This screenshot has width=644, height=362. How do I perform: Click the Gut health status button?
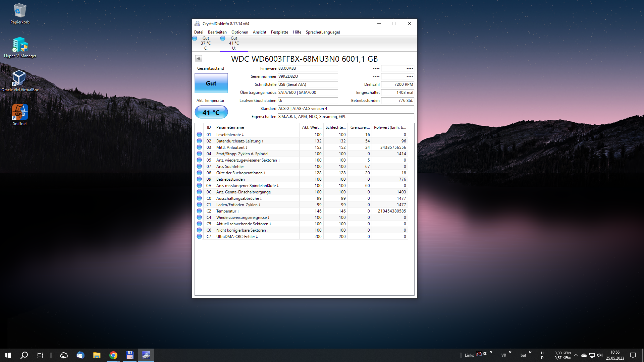coord(211,83)
